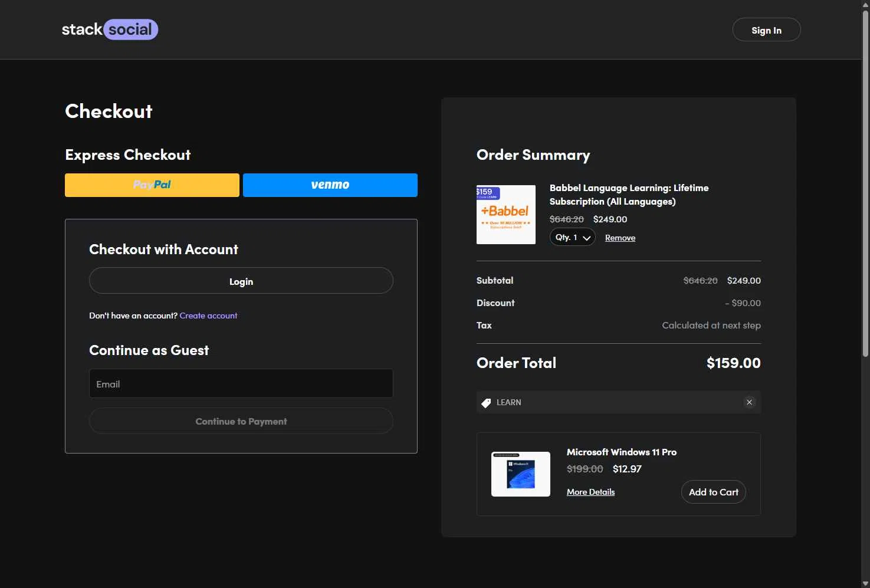This screenshot has height=588, width=870.
Task: Open the Babbel product thumbnail
Action: 506,215
